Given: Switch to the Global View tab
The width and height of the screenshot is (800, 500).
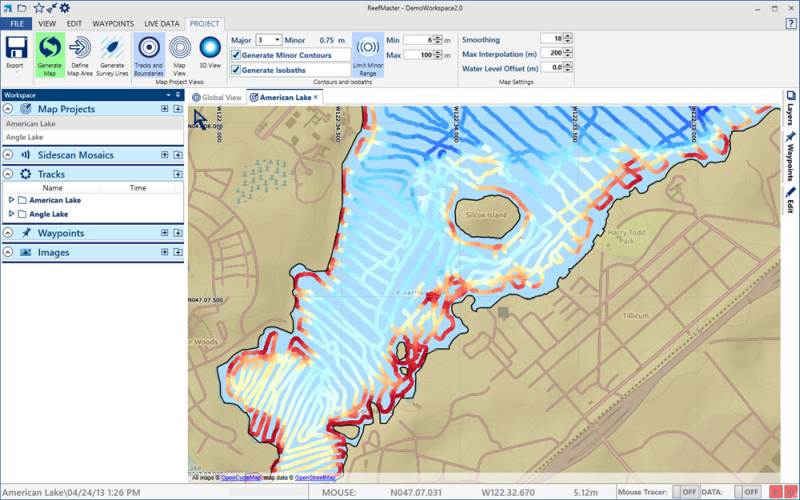Looking at the screenshot, I should pyautogui.click(x=217, y=97).
